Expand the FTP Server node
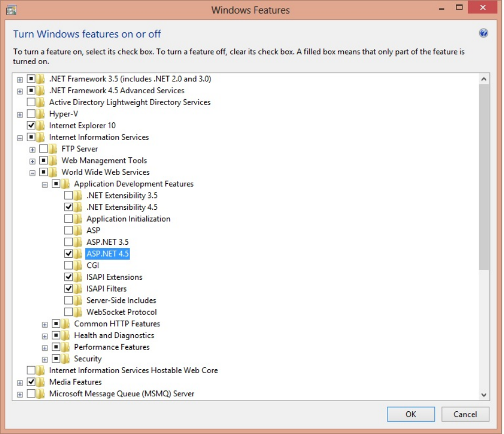 click(32, 150)
